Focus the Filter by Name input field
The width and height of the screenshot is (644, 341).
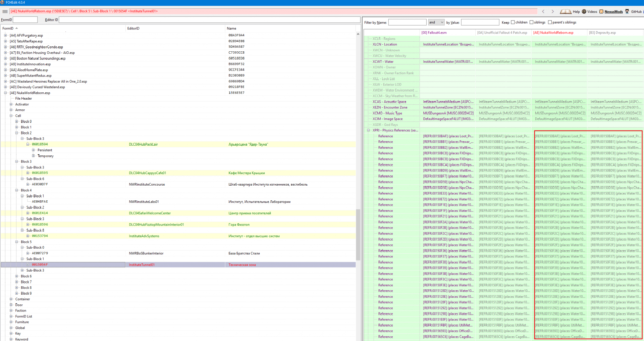(407, 22)
